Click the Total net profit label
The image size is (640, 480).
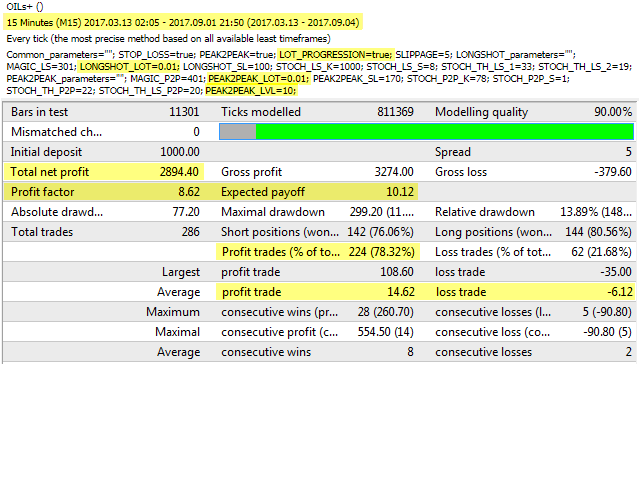coord(50,172)
